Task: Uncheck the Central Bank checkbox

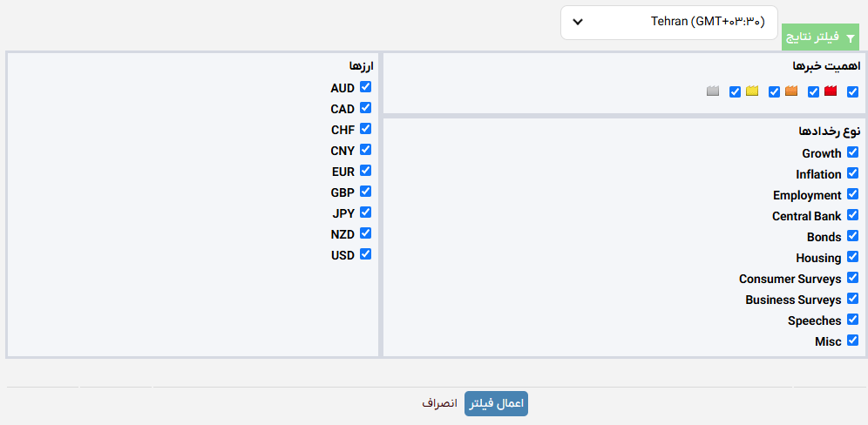Action: [852, 215]
